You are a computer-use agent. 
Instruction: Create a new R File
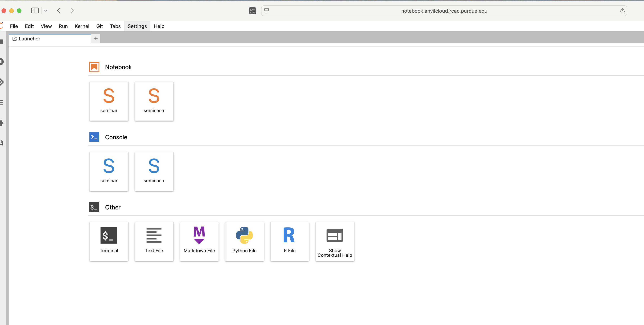290,241
